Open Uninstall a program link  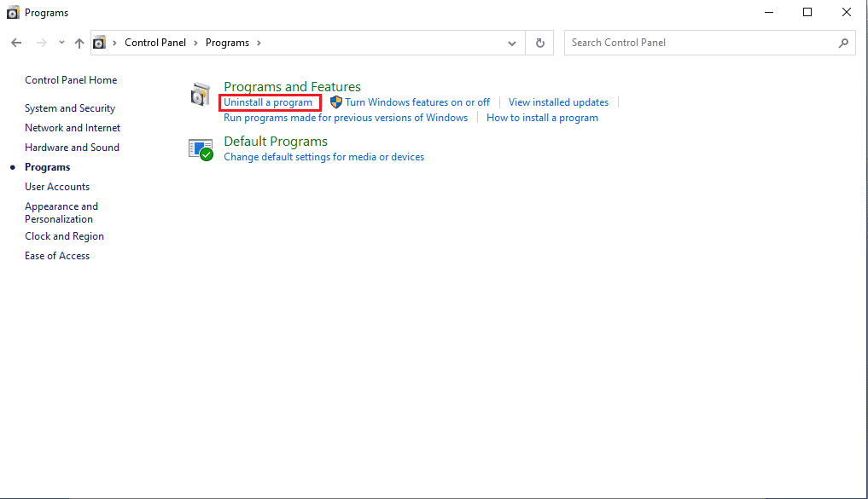268,102
